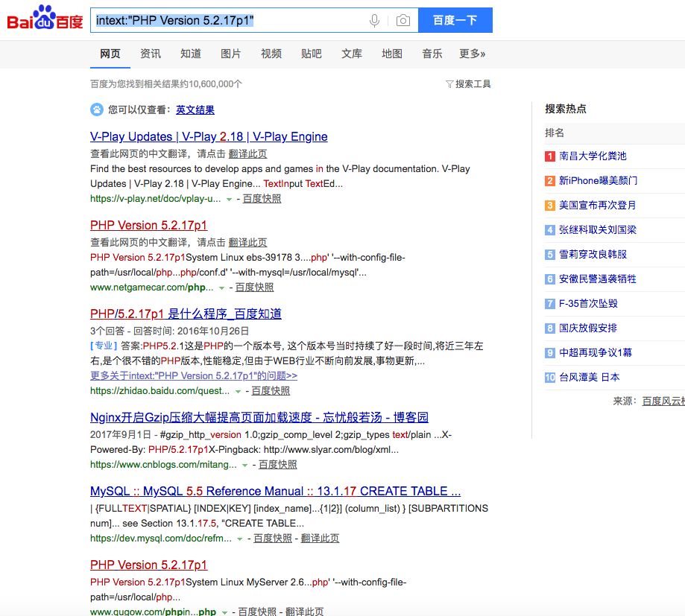
Task: Switch to the 视频 tab
Action: pos(271,54)
